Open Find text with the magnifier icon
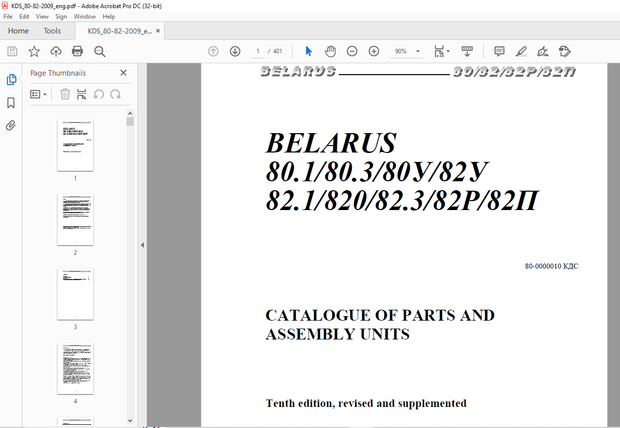 [x=100, y=51]
